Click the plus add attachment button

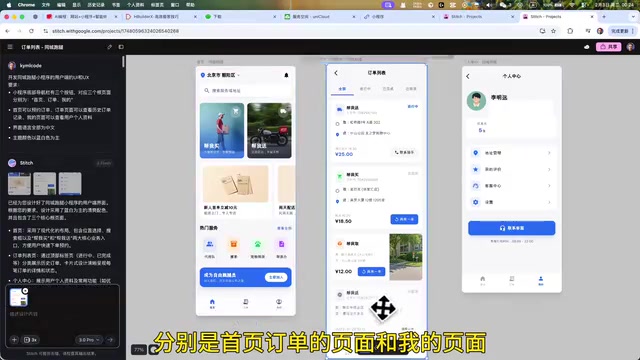(14, 340)
